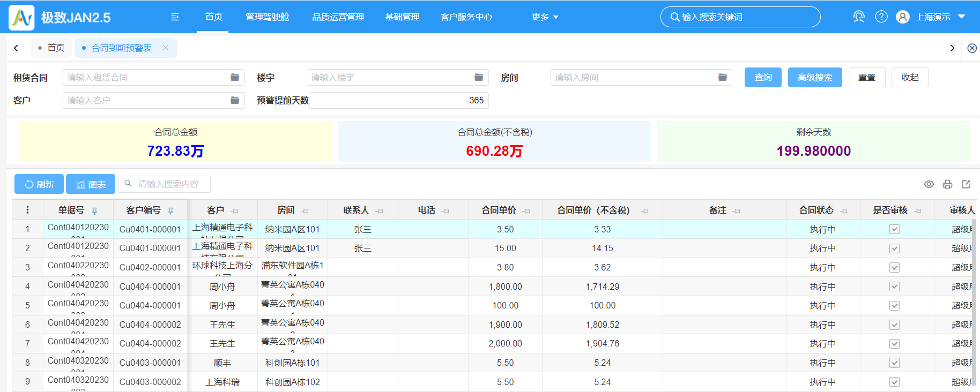The image size is (980, 392).
Task: Open the 客户 folder picker icon
Action: coord(235,100)
